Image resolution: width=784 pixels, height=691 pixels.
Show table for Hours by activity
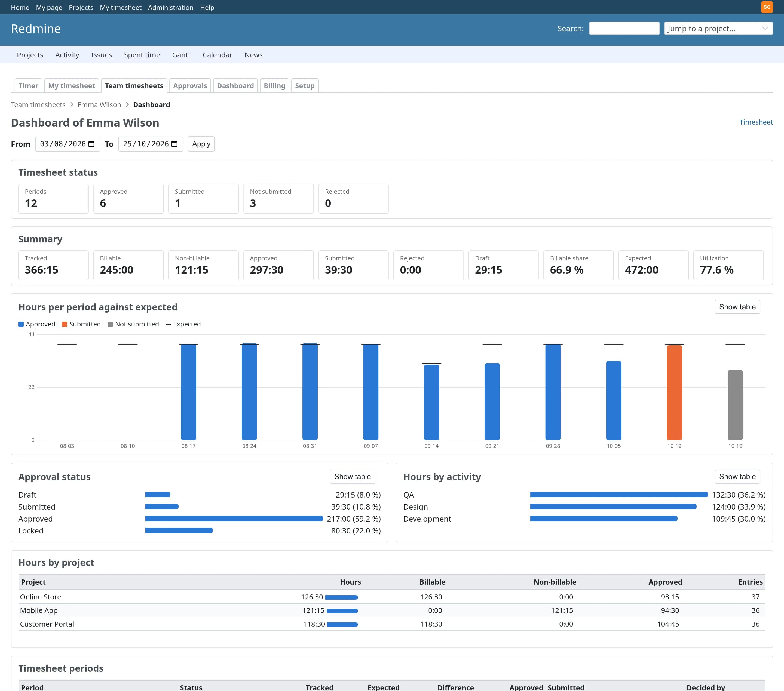(x=737, y=476)
